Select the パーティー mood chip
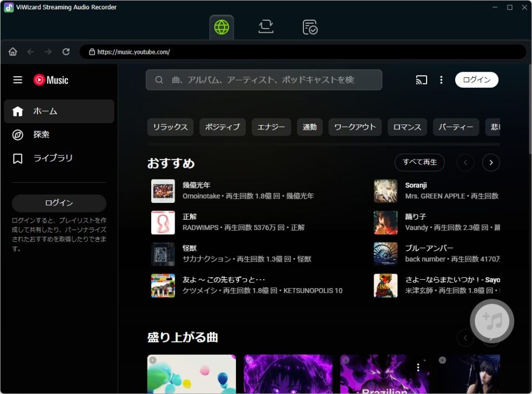The image size is (532, 394). (x=456, y=127)
